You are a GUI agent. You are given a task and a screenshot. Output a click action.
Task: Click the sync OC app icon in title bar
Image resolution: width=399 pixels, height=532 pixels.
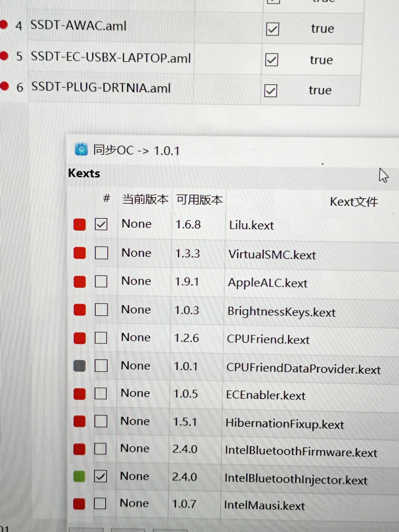click(x=81, y=150)
